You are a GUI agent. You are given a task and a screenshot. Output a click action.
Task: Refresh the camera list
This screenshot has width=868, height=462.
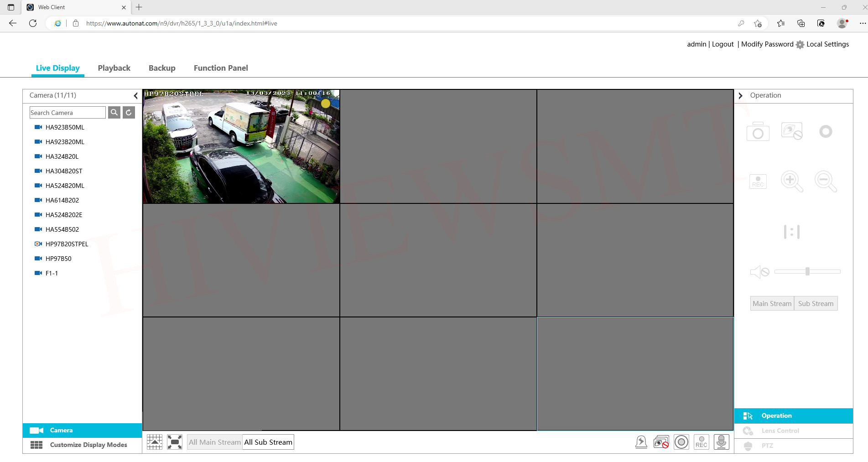point(129,113)
